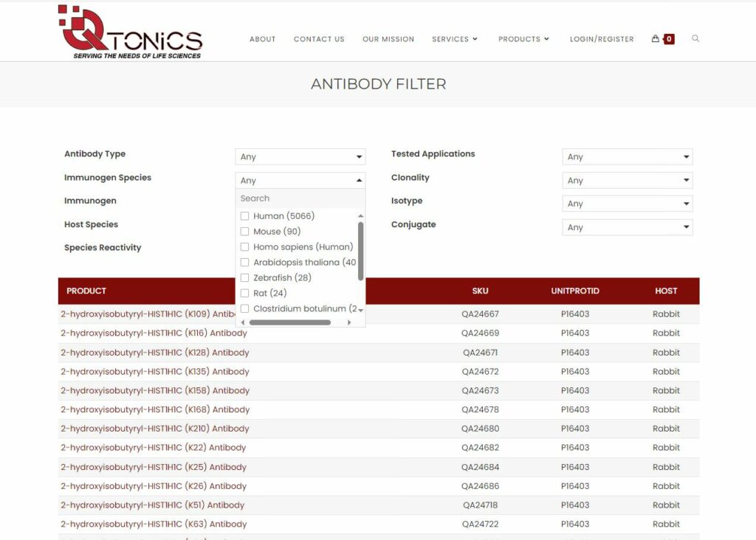The width and height of the screenshot is (756, 540).
Task: Click the search magnifier icon in header
Action: pos(695,39)
